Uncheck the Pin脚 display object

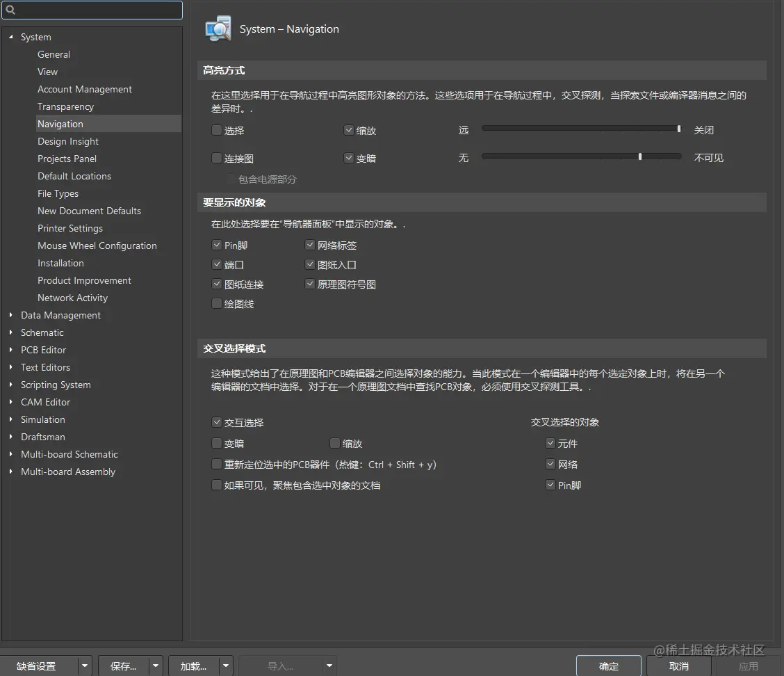pos(216,245)
